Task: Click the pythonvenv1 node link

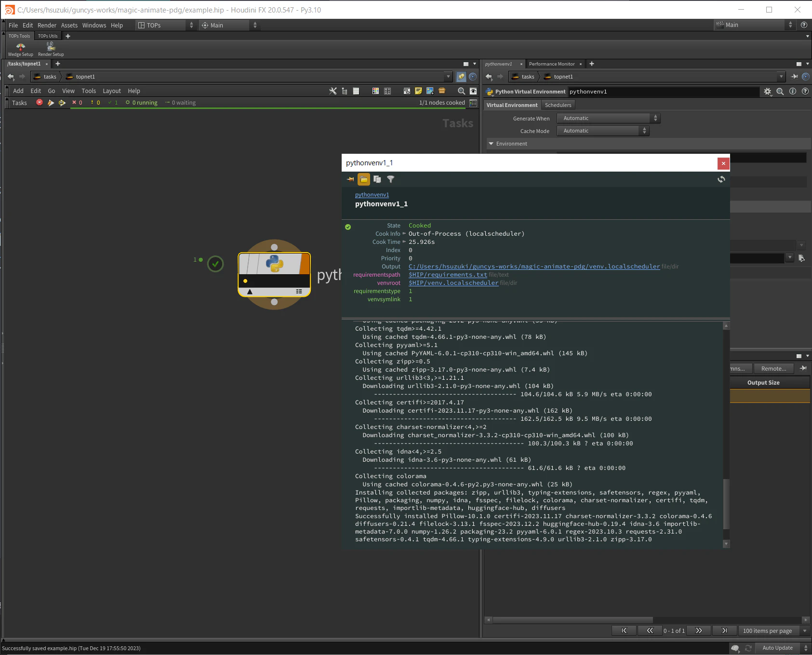Action: pos(372,195)
